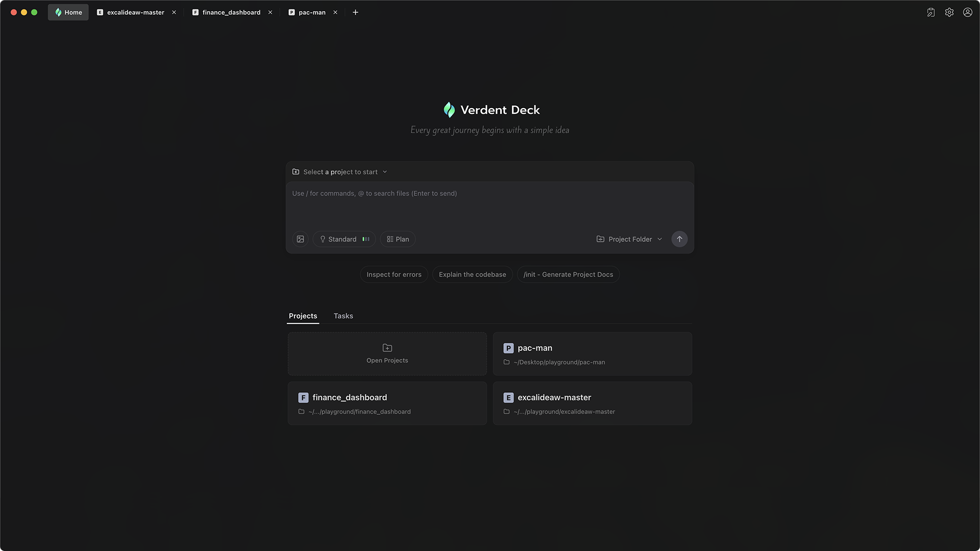Image resolution: width=980 pixels, height=551 pixels.
Task: Add a new tab with plus icon
Action: coord(355,12)
